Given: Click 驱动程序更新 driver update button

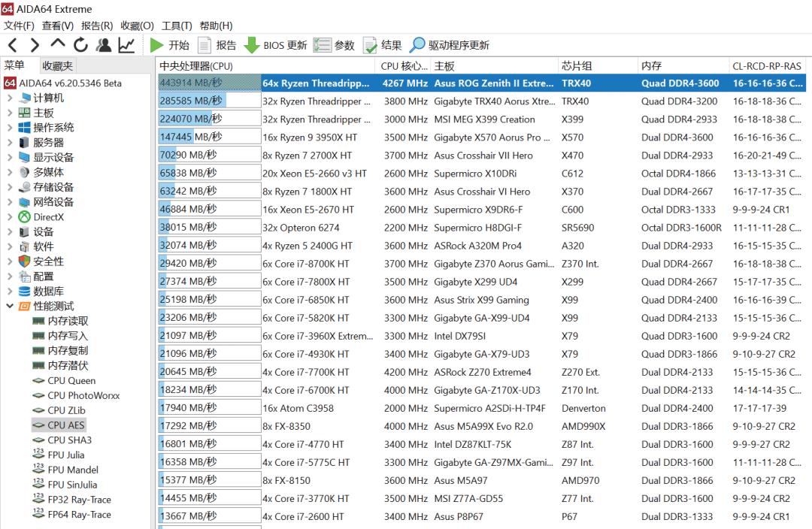Looking at the screenshot, I should (449, 45).
